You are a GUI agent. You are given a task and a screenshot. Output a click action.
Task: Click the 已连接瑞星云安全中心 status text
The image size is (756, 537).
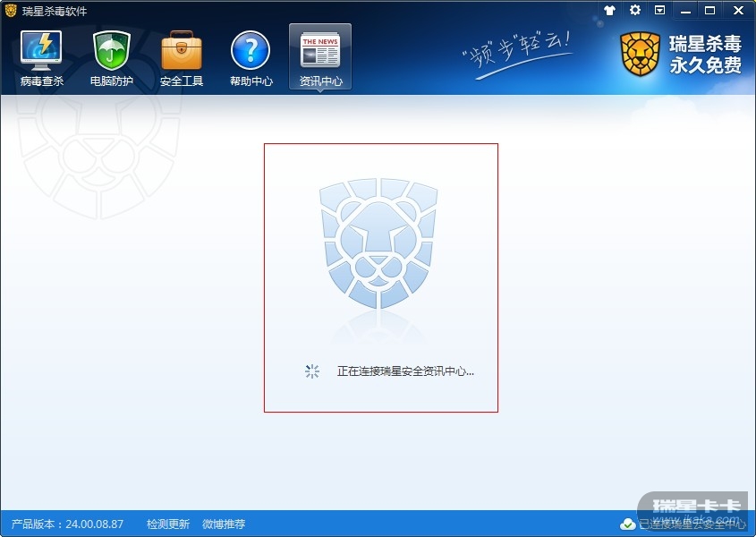(x=692, y=524)
